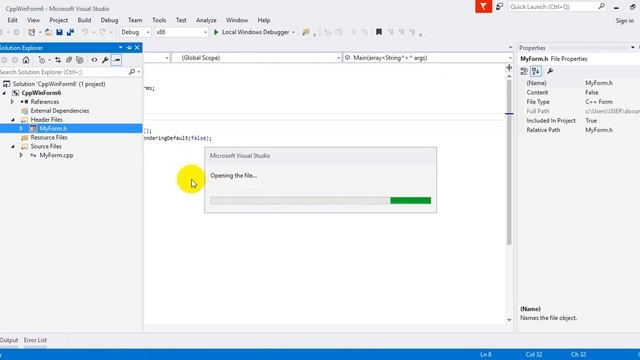Open Properties panel window options dropdown
This screenshot has height=360, width=640.
pos(632,48)
